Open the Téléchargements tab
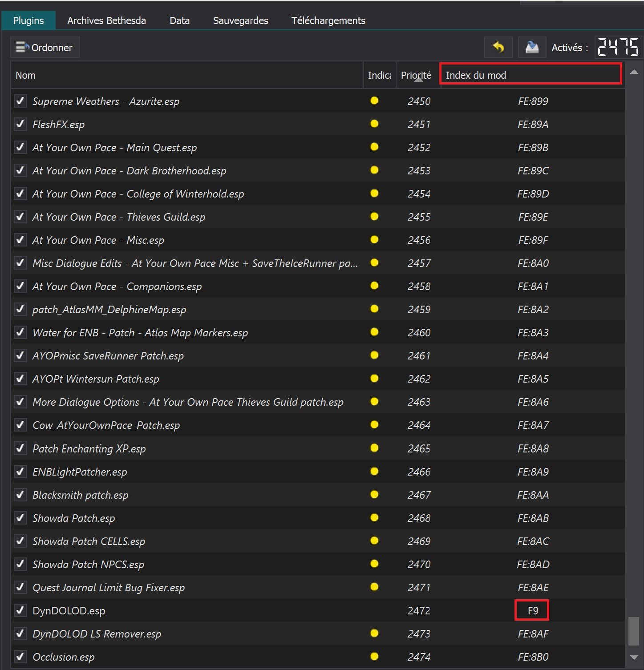644x670 pixels. 328,20
